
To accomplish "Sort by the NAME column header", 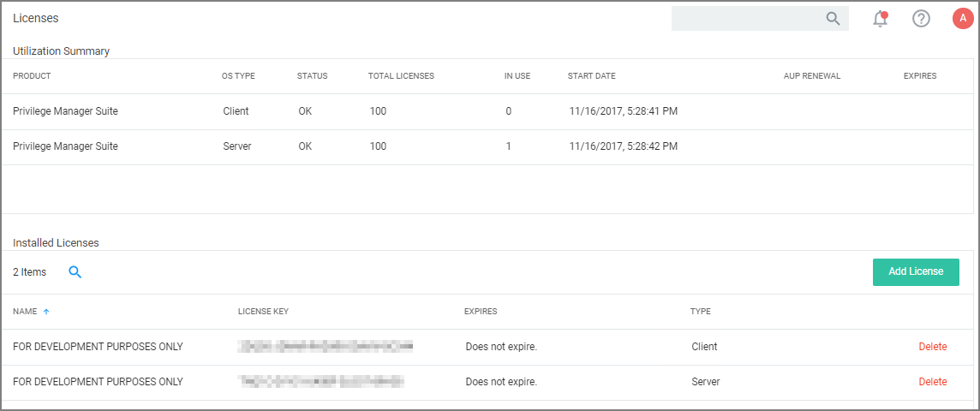I will [x=25, y=311].
